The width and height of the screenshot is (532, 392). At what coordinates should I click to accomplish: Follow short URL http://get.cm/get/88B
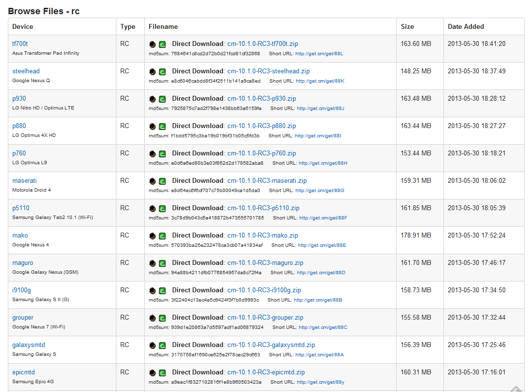click(318, 300)
